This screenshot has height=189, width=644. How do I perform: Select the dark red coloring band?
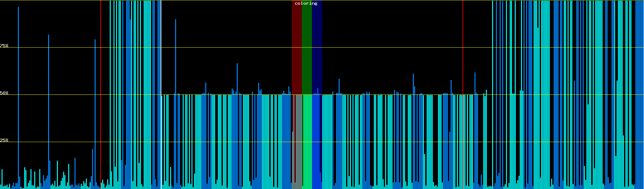[297, 47]
